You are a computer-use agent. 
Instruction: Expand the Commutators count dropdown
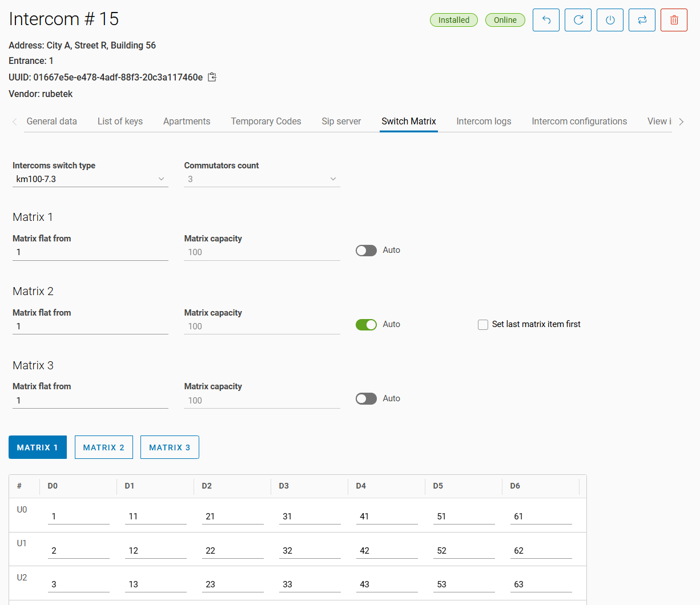[x=262, y=179]
